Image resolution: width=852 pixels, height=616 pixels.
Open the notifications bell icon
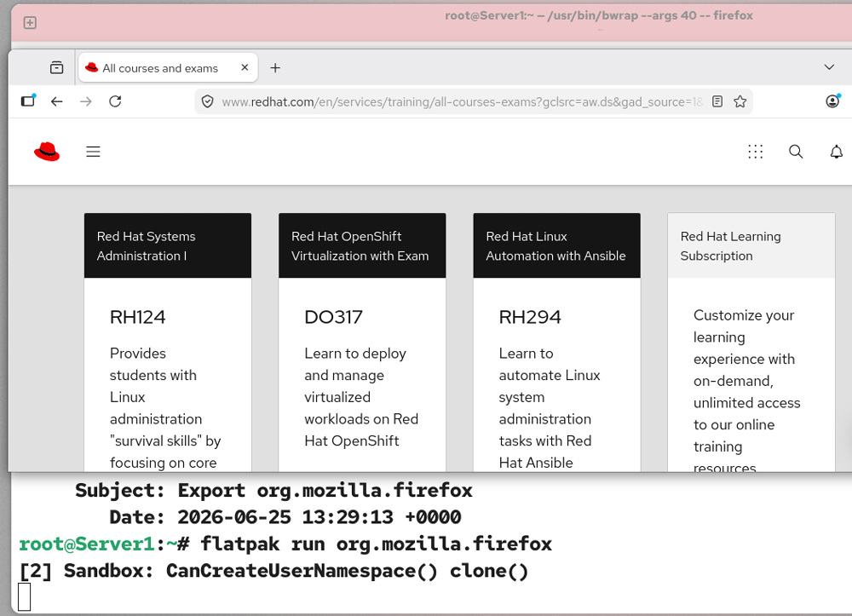[837, 152]
